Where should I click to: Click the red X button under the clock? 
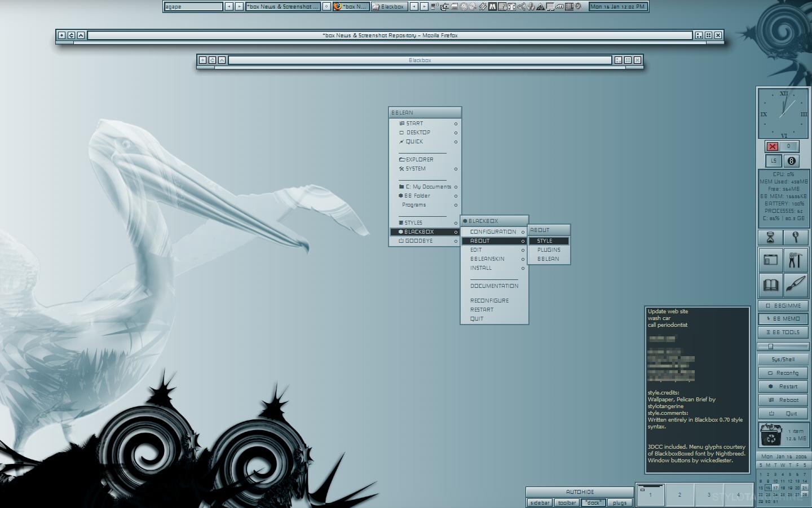(773, 146)
